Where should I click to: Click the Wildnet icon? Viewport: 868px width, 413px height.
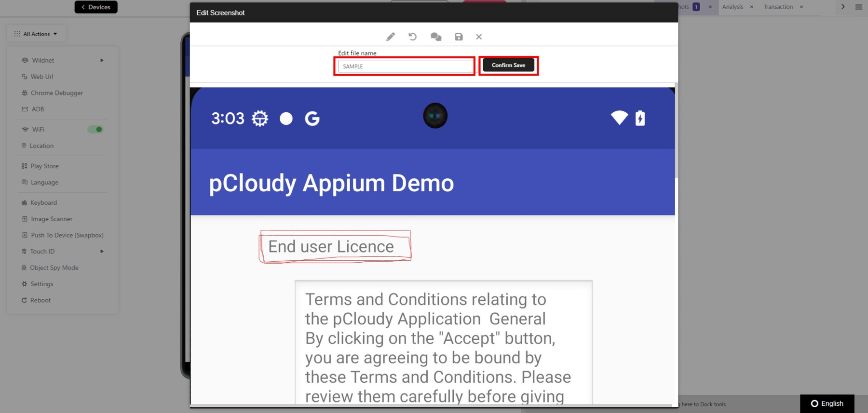point(25,60)
